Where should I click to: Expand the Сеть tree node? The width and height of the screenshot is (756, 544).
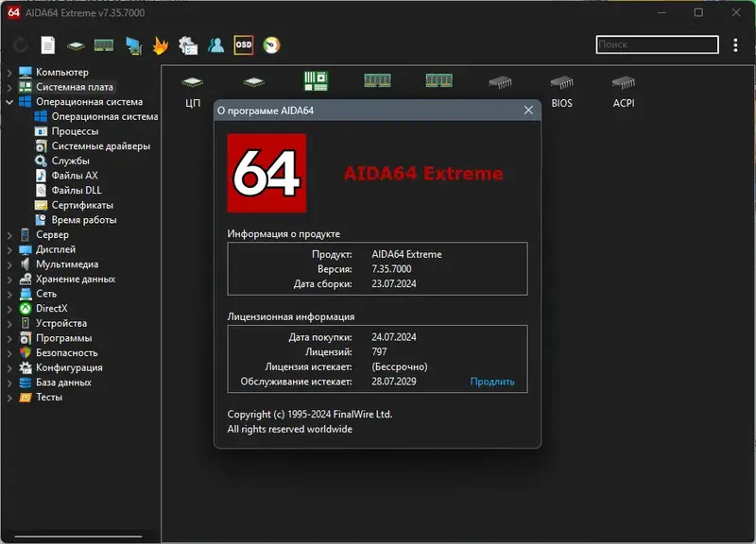click(9, 295)
